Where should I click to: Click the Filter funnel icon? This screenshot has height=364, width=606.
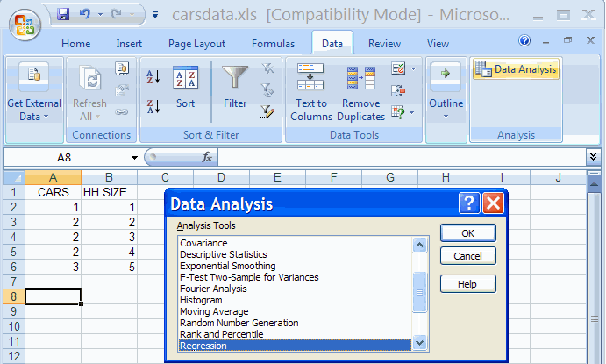coord(234,79)
